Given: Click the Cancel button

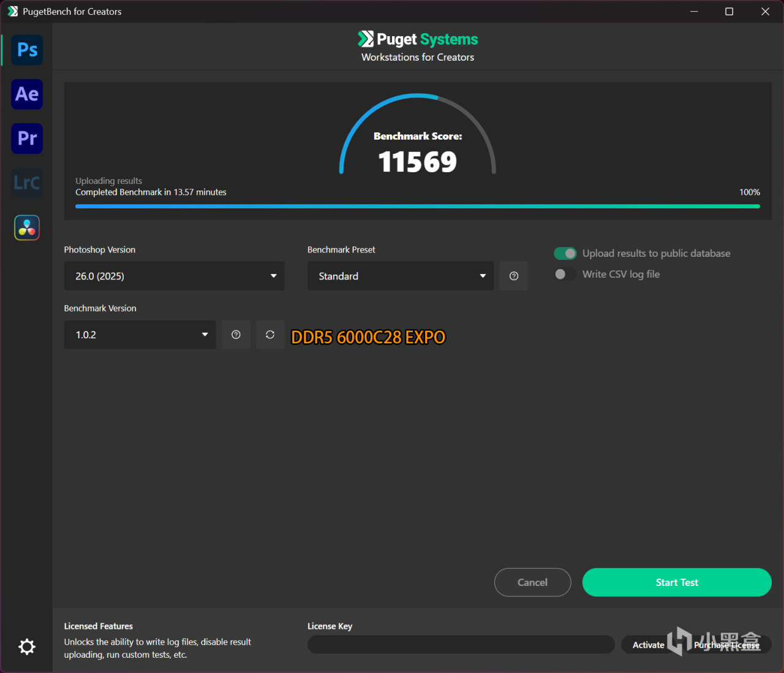Looking at the screenshot, I should click(x=532, y=582).
